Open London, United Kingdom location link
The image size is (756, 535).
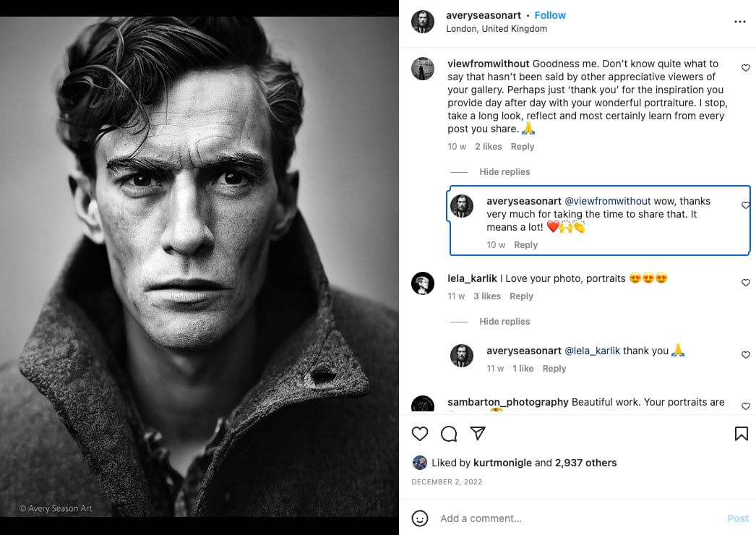coord(497,29)
